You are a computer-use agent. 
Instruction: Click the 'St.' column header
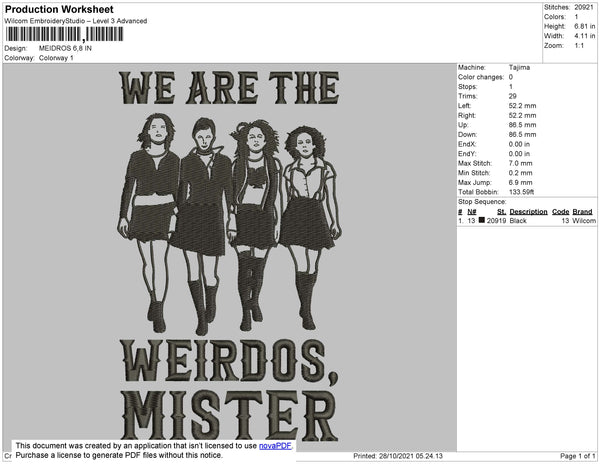click(501, 212)
